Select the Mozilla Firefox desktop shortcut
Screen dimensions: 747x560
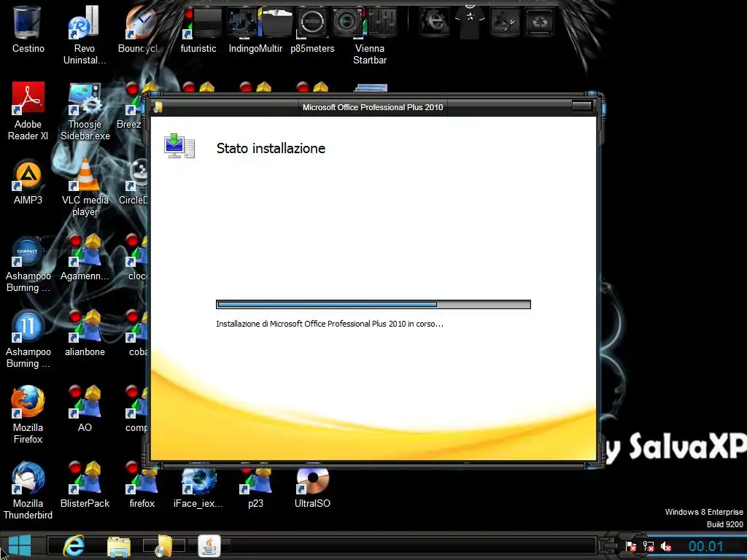pos(28,414)
